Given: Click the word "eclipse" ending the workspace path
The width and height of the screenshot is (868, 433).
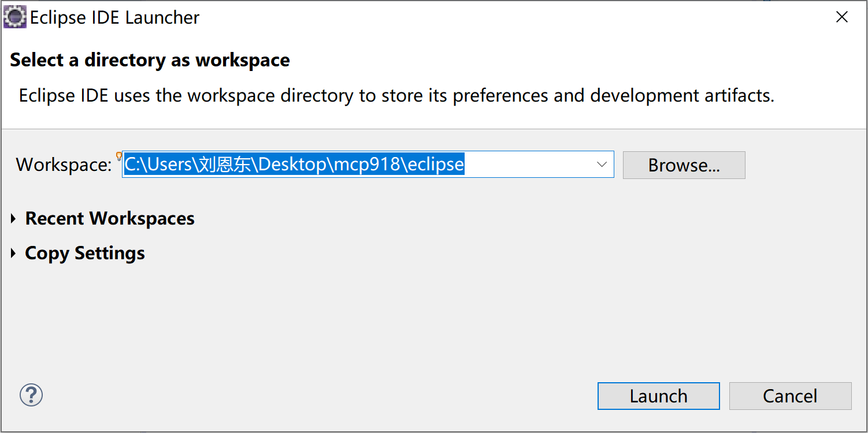Looking at the screenshot, I should click(x=436, y=165).
